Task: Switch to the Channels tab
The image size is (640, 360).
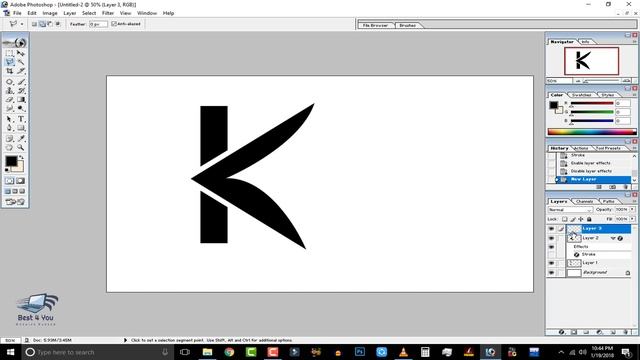Action: [x=584, y=202]
